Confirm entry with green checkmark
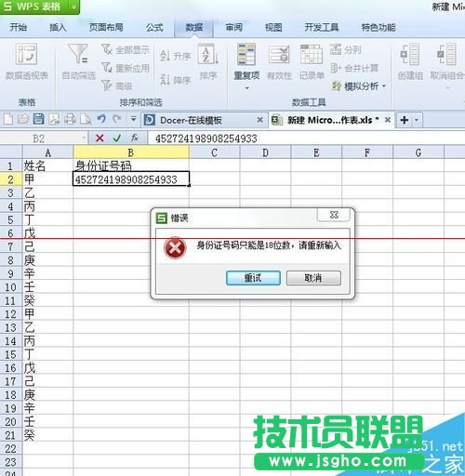Screen dimensions: 465x476 point(117,139)
